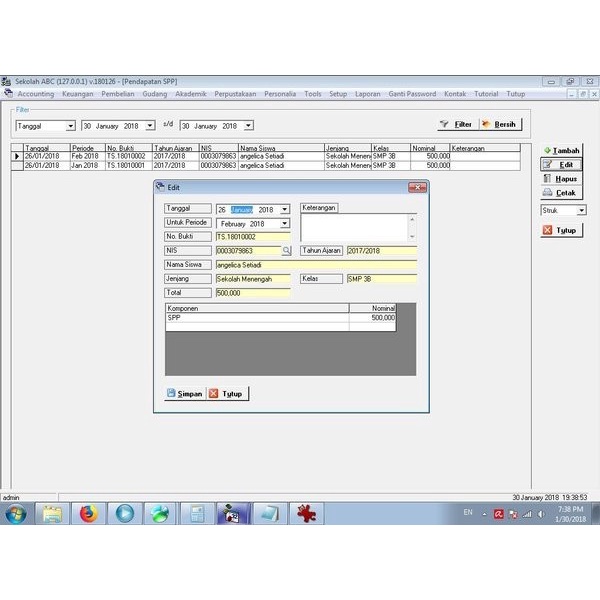
Task: Click the Feb 2018 periode cell
Action: [87, 156]
